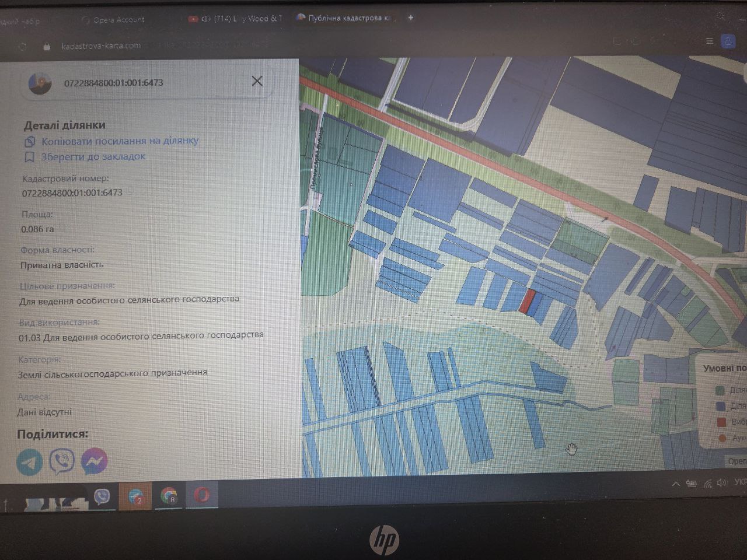Screen dimensions: 747x560
Task: Close the parcel details panel
Action: [x=257, y=81]
